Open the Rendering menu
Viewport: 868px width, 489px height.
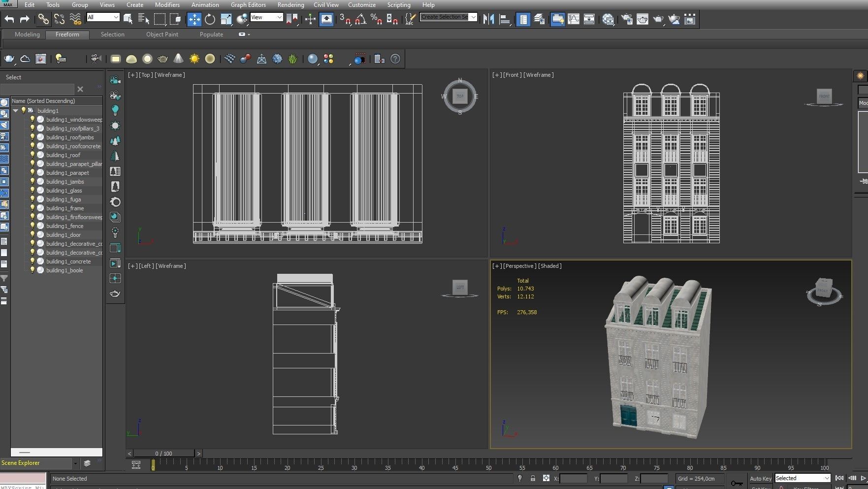290,5
